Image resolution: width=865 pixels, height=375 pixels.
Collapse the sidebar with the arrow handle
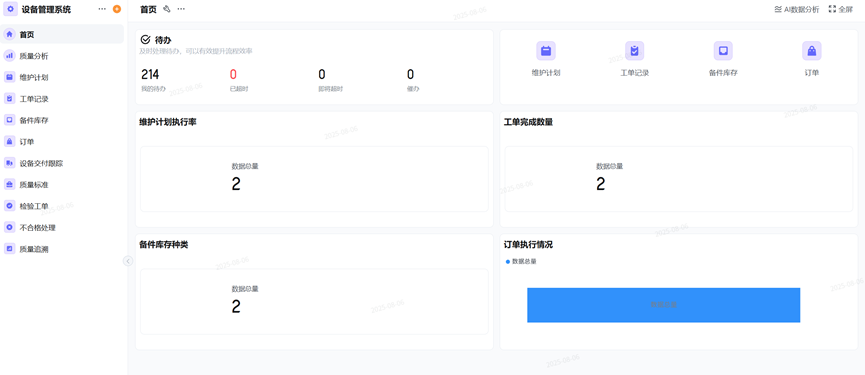[x=128, y=261]
